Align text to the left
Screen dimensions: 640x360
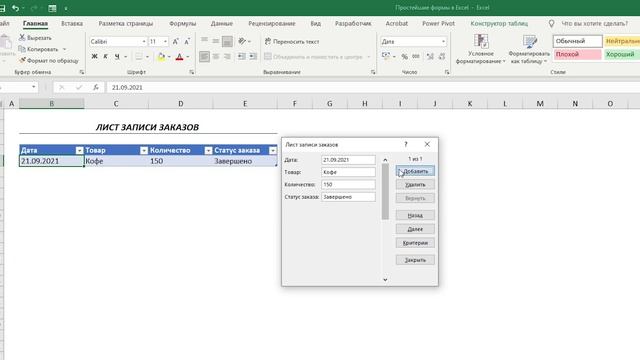click(x=204, y=56)
